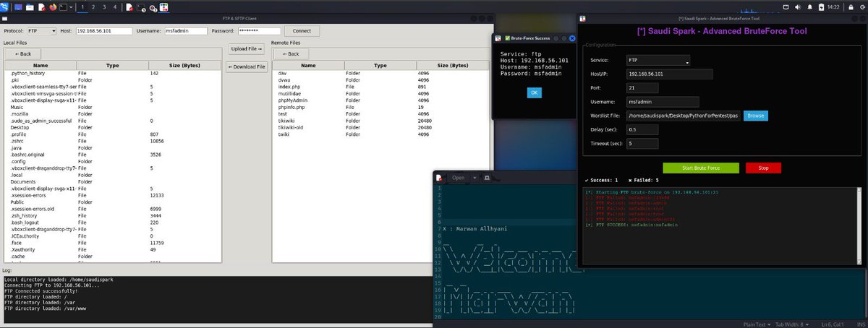Focus the Password field in FTP client
868x328 pixels.
coord(259,31)
